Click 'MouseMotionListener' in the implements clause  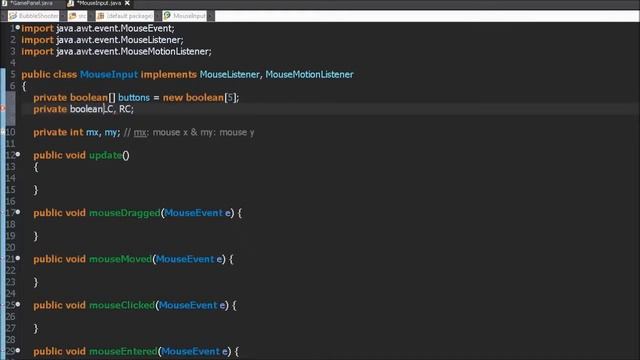pos(309,74)
